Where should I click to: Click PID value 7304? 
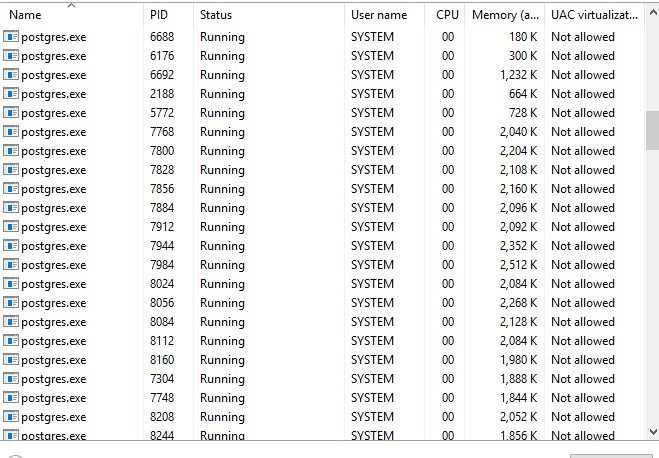pos(162,379)
